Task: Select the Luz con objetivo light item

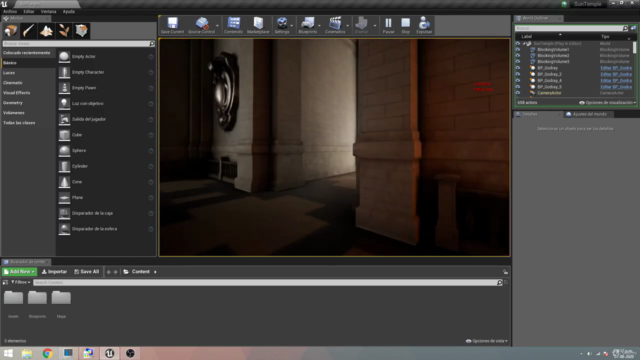Action: pyautogui.click(x=106, y=104)
